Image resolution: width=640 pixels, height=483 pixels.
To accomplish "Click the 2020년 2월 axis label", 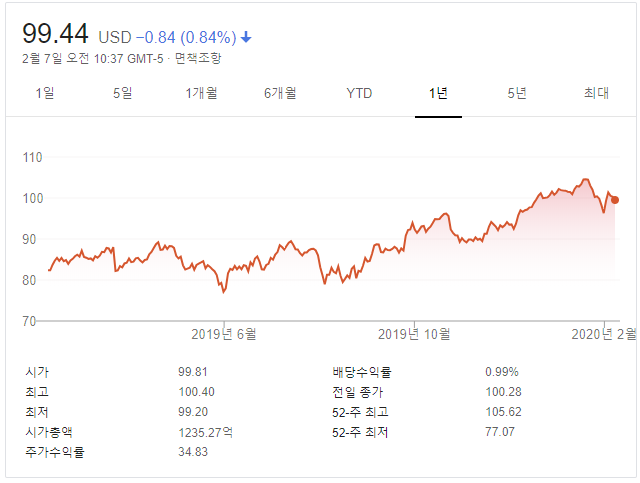I will (604, 334).
